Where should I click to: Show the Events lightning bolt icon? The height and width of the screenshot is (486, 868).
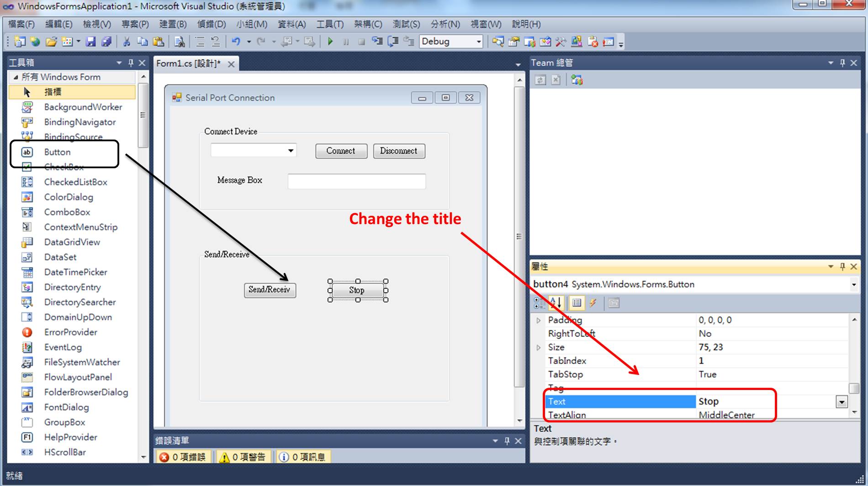(593, 303)
